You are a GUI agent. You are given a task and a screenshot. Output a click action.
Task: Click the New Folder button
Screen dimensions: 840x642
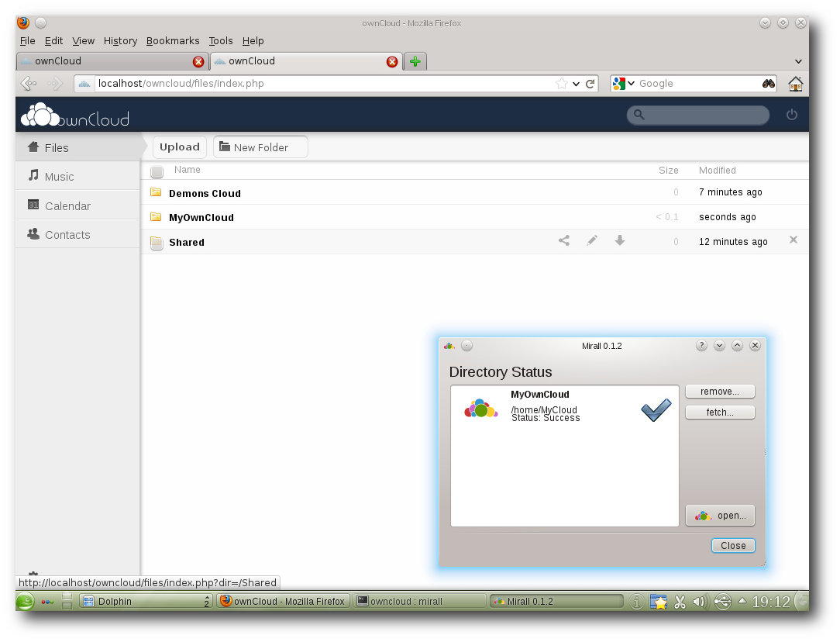[x=261, y=147]
